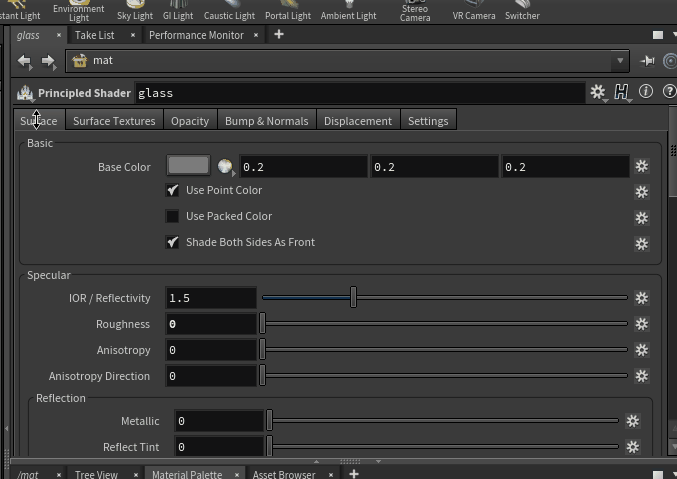This screenshot has height=479, width=677.
Task: Select the Sky Light shelf tool
Action: point(134,11)
